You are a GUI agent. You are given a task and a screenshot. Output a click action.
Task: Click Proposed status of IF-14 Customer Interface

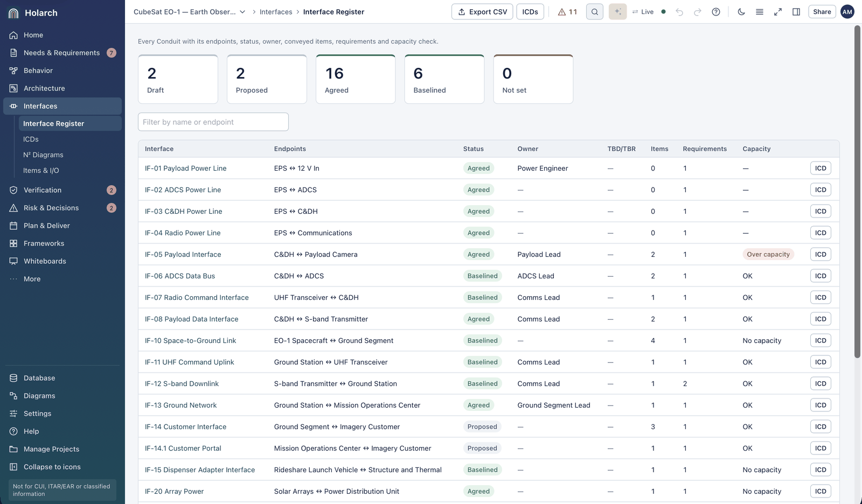482,426
